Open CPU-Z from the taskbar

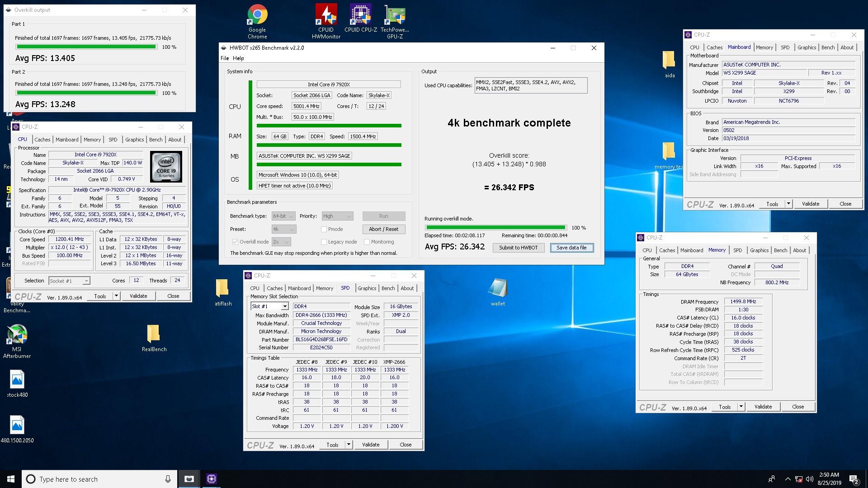point(211,479)
